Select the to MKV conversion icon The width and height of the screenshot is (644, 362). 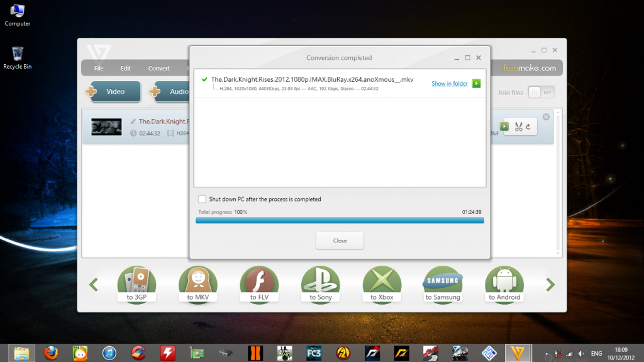(x=197, y=284)
